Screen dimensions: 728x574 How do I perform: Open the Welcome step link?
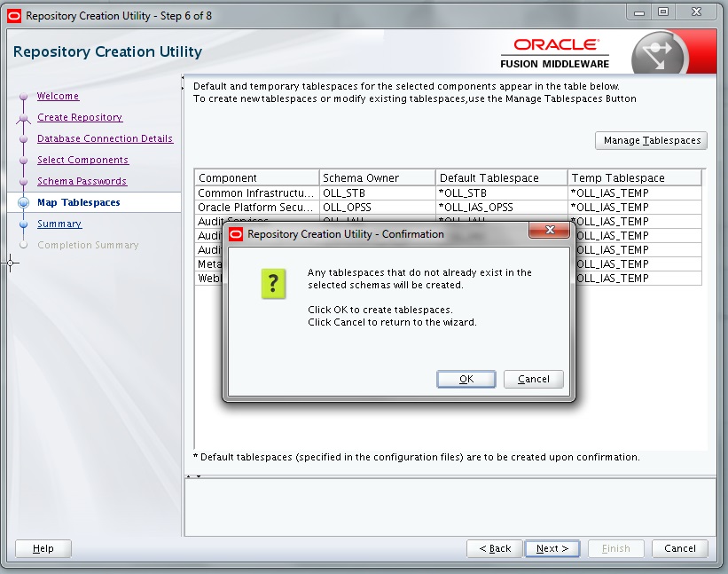point(58,96)
